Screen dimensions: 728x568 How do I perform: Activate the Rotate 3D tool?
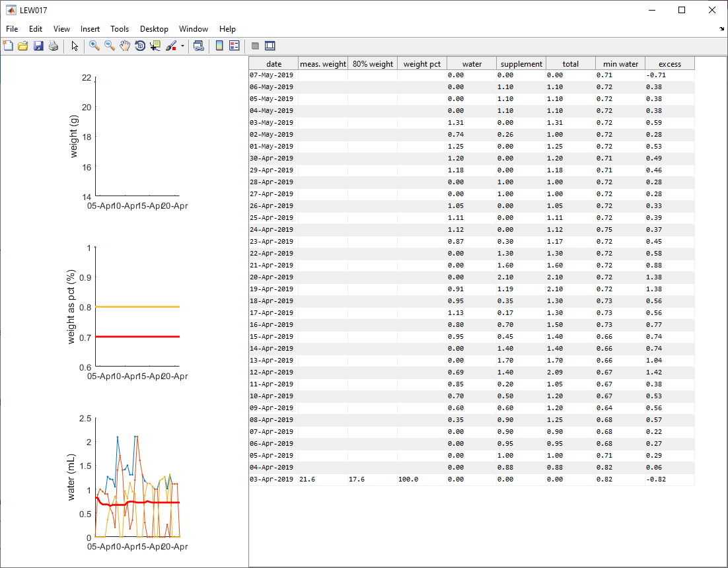(139, 46)
